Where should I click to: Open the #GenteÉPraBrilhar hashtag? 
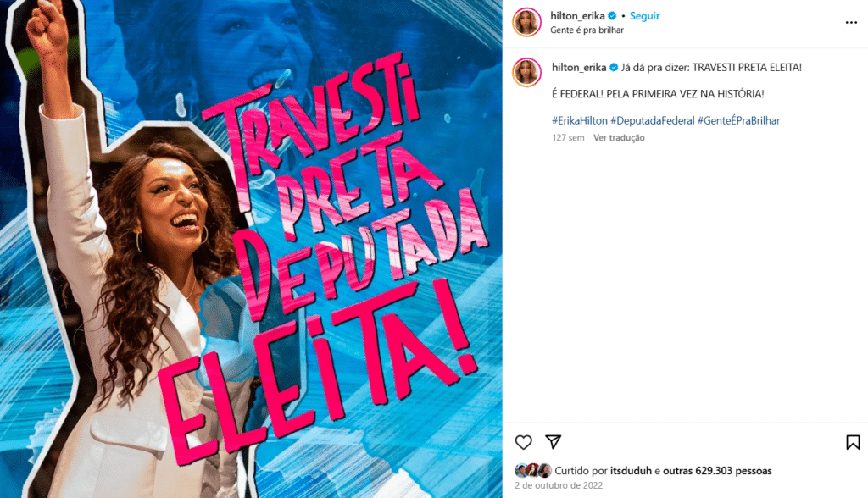click(738, 120)
